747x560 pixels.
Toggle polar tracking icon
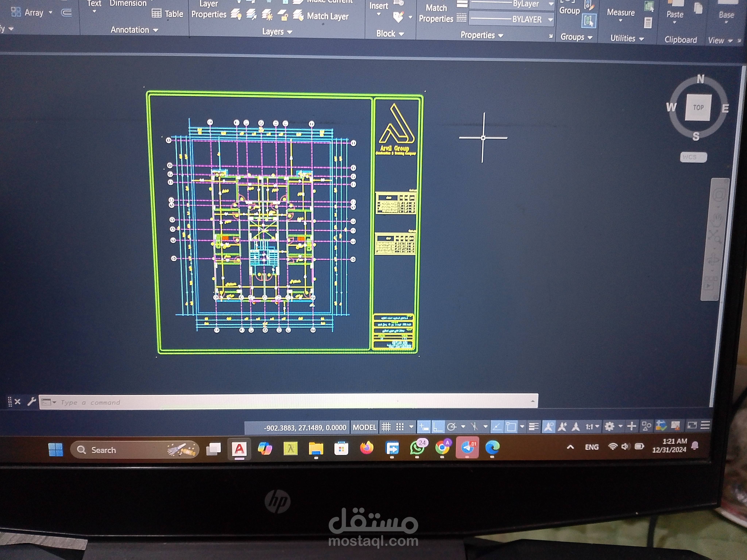point(452,427)
